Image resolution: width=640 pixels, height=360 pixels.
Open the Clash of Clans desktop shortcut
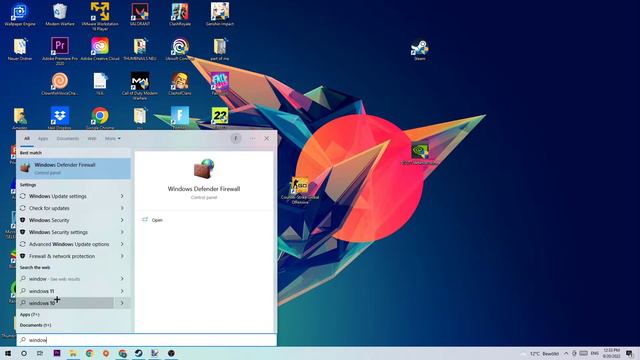(x=180, y=84)
